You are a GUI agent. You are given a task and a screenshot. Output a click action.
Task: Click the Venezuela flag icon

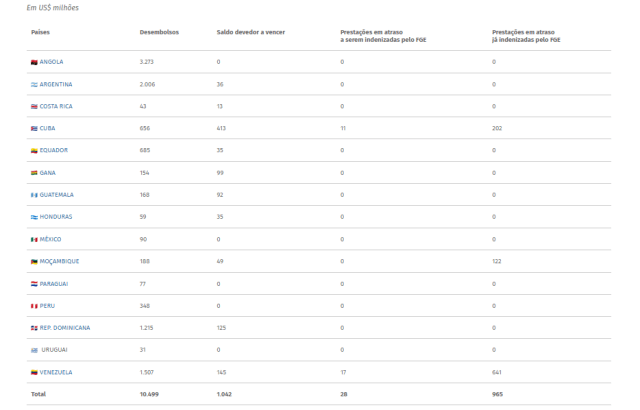34,372
